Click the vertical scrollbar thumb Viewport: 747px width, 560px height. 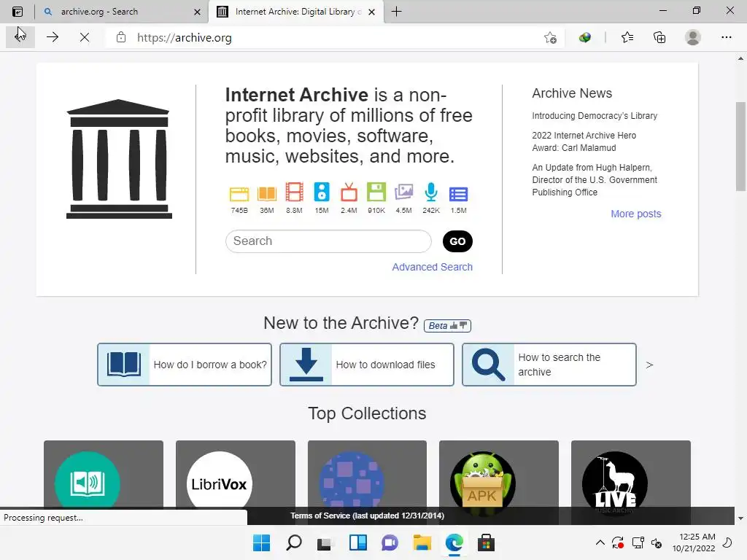click(740, 146)
